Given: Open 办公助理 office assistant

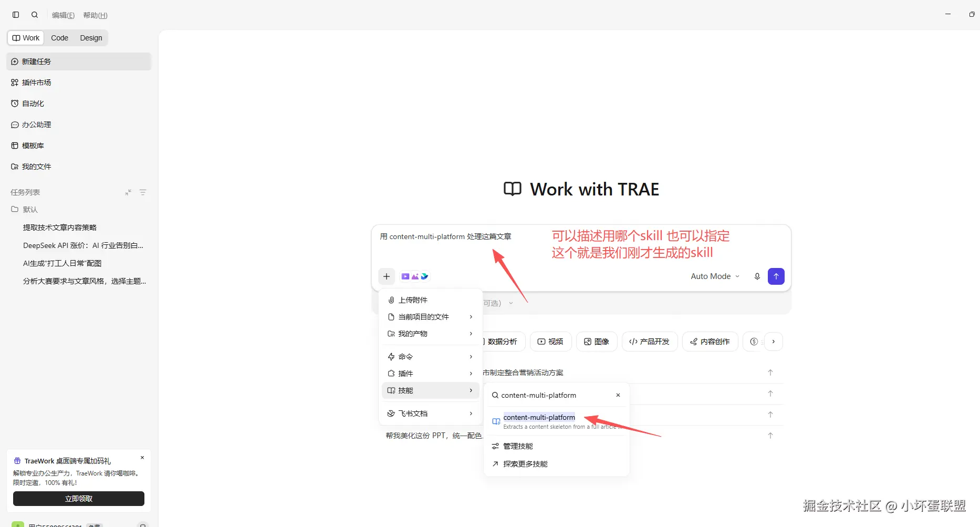Looking at the screenshot, I should (79, 125).
